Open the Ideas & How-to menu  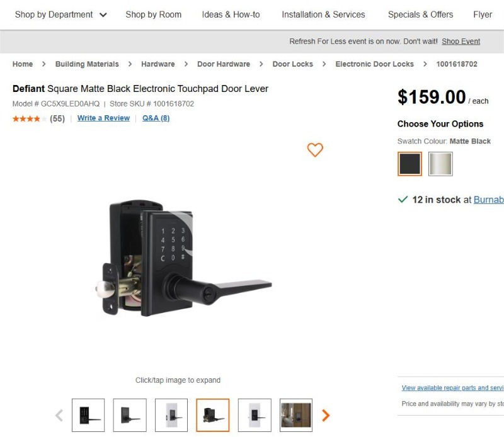[x=231, y=14]
